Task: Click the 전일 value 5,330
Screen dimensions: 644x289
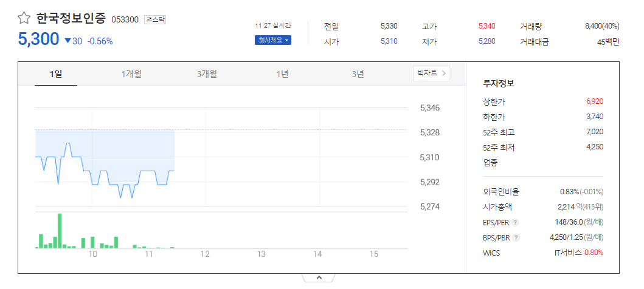Action: (x=389, y=26)
